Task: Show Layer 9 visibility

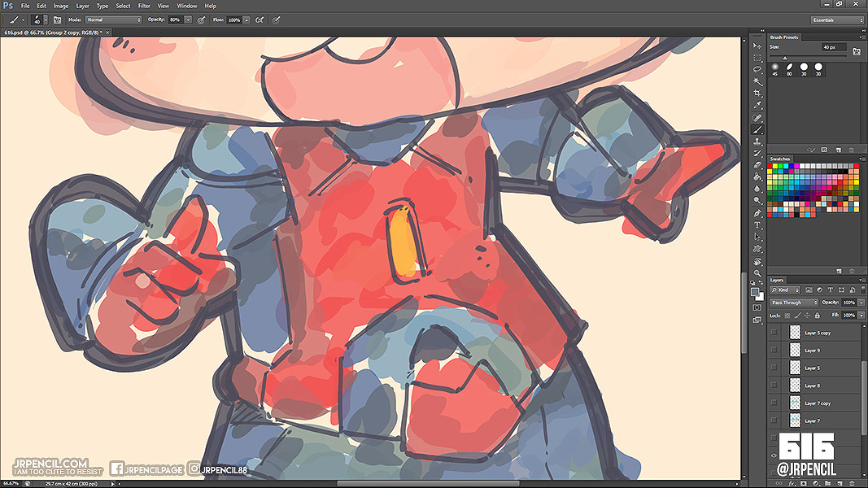Action: click(774, 350)
